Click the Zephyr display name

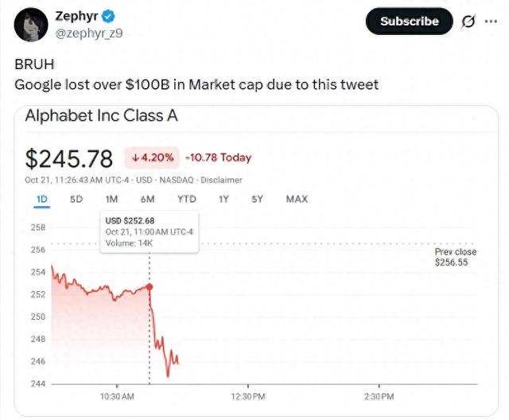(76, 17)
